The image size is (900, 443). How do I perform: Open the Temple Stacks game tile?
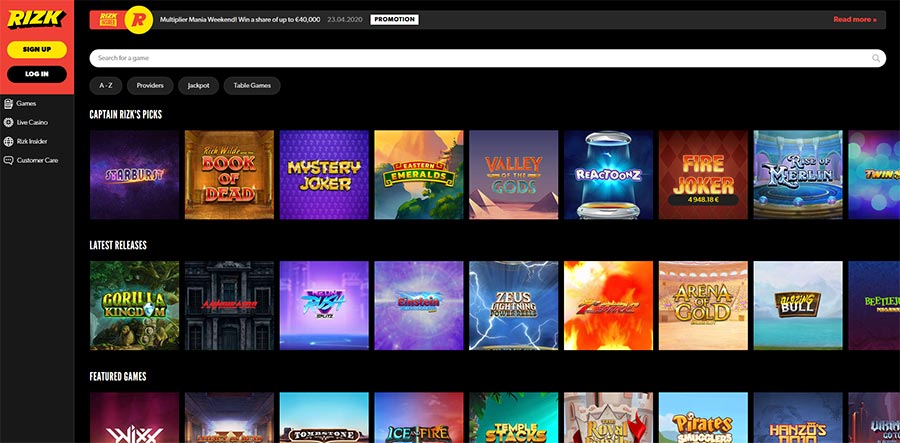(x=513, y=418)
